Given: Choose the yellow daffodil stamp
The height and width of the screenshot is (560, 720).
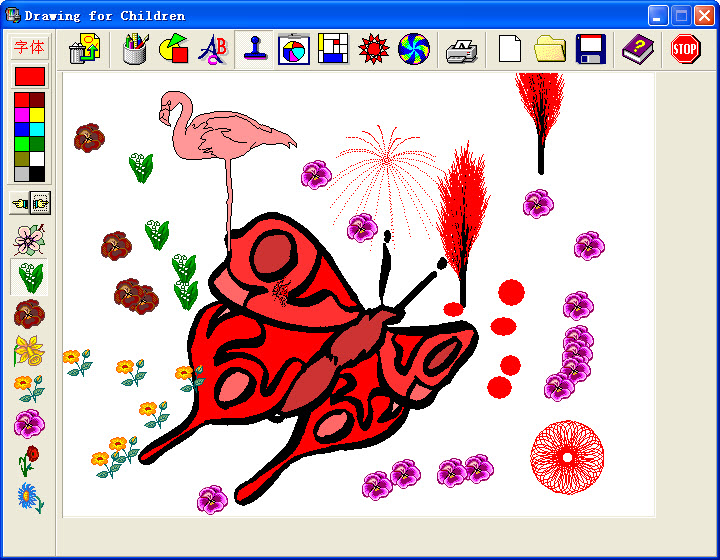Looking at the screenshot, I should pos(29,351).
